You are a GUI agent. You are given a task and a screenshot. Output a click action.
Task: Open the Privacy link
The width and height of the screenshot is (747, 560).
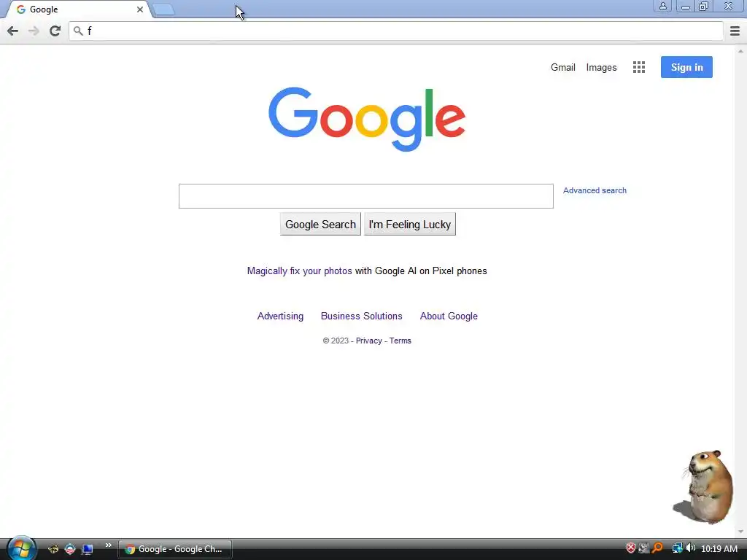pyautogui.click(x=368, y=341)
